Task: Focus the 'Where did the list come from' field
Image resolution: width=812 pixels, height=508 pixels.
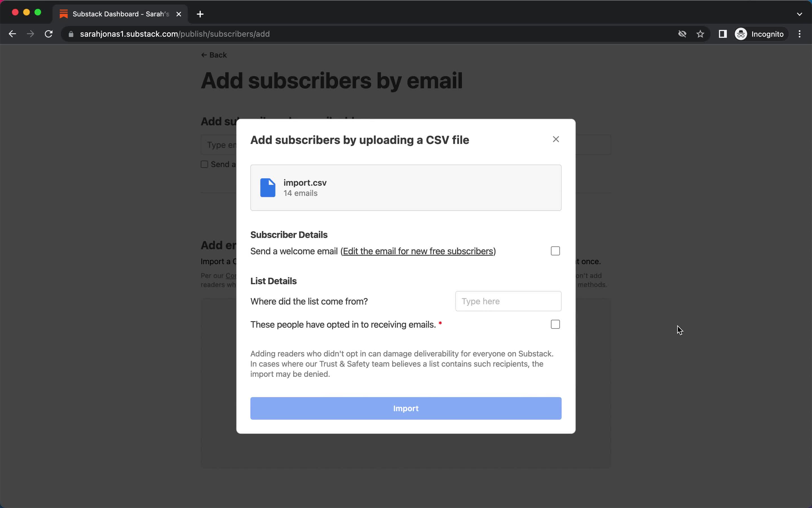Action: (508, 301)
